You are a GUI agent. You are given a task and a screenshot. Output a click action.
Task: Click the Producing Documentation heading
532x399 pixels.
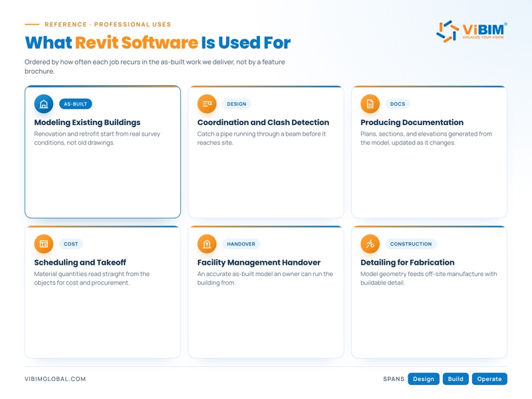coord(412,122)
